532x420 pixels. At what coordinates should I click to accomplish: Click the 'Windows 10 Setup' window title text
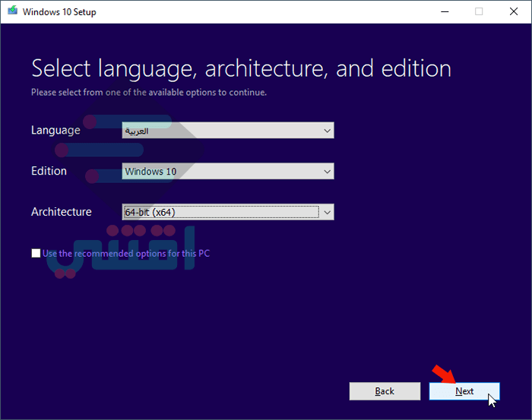click(x=59, y=12)
